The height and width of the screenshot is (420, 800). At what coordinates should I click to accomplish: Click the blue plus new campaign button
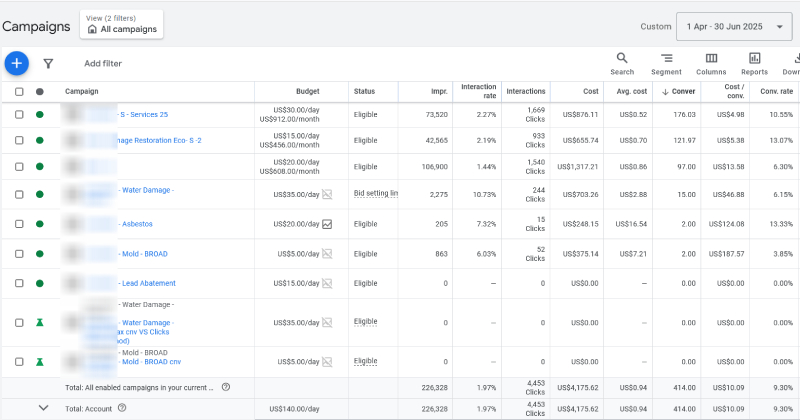coord(17,63)
